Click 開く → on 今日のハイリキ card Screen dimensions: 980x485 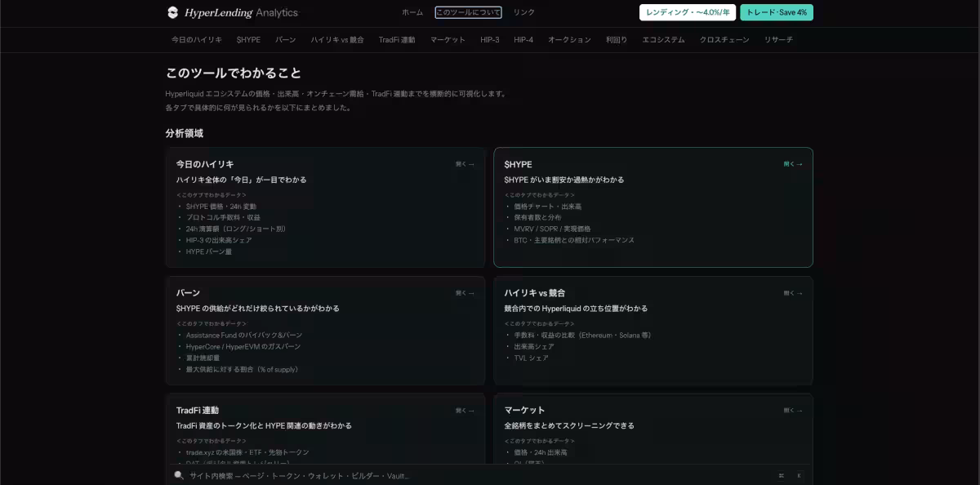coord(465,164)
